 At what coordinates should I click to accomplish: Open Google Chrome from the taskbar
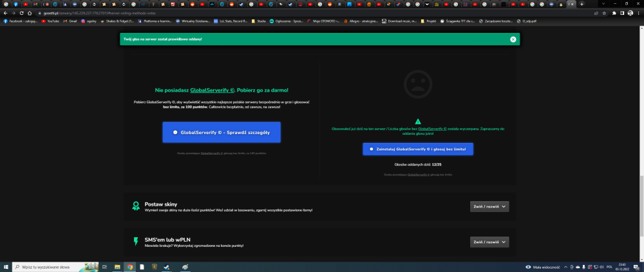tap(130, 267)
